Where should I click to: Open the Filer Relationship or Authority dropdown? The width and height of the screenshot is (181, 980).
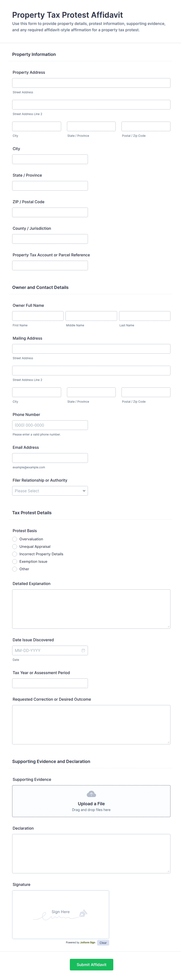coord(50,491)
